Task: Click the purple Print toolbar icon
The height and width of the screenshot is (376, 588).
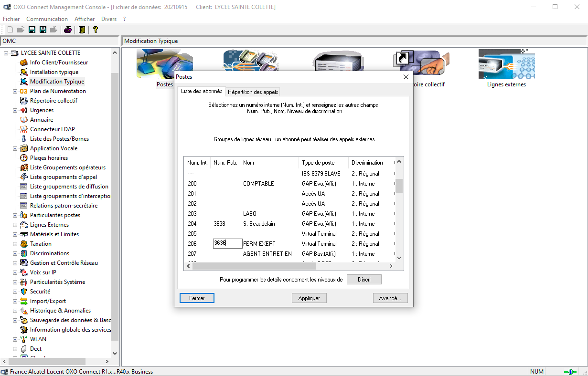Action: coord(68,30)
